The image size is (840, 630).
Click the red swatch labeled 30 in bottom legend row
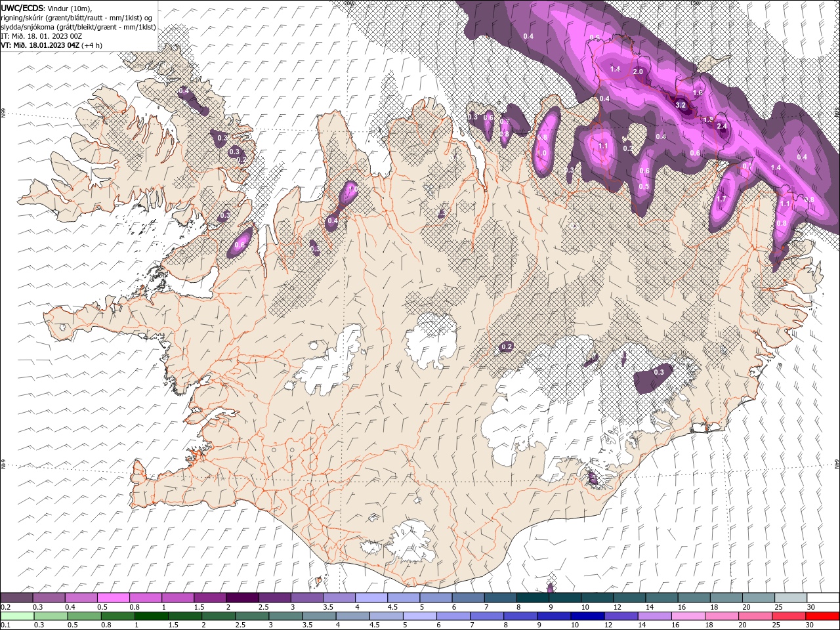822,616
